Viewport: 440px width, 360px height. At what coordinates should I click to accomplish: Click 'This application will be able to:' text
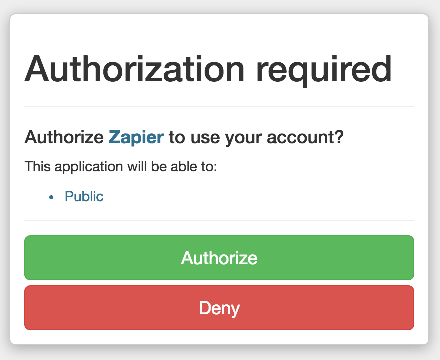point(121,166)
